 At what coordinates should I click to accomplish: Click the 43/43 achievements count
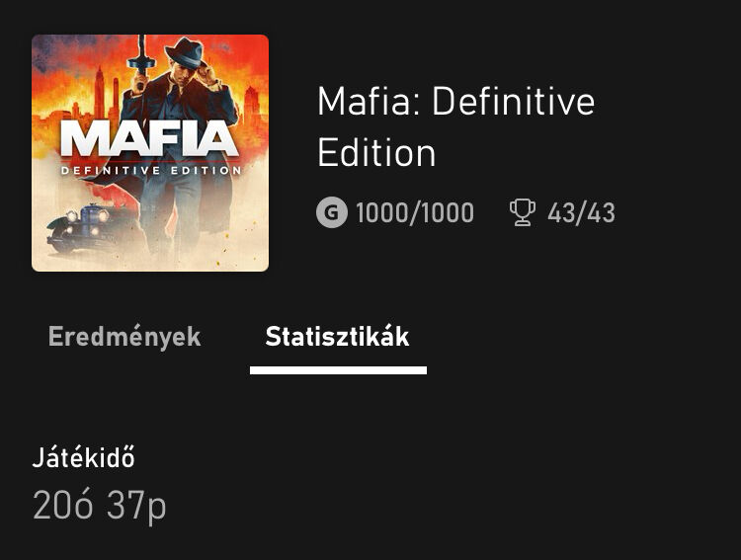[x=581, y=212]
